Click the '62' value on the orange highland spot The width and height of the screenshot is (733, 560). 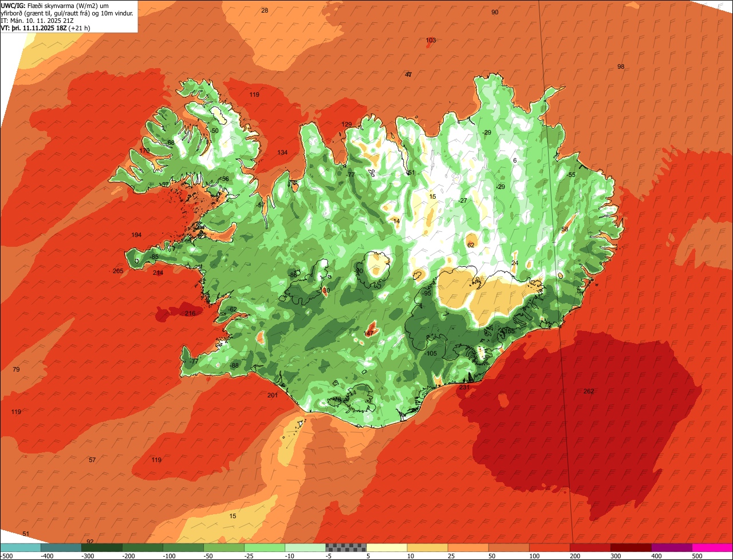(471, 246)
